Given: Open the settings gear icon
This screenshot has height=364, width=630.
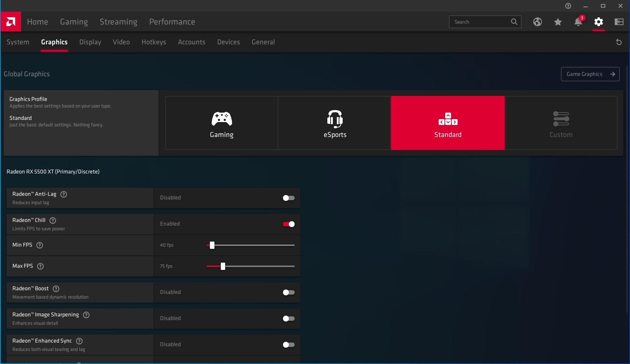Looking at the screenshot, I should coord(598,22).
